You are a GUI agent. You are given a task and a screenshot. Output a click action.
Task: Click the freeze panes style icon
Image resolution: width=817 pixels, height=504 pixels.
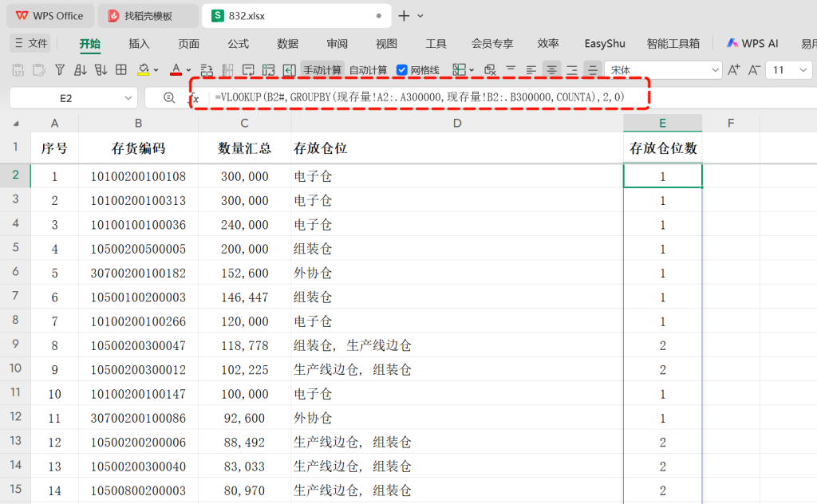point(248,69)
